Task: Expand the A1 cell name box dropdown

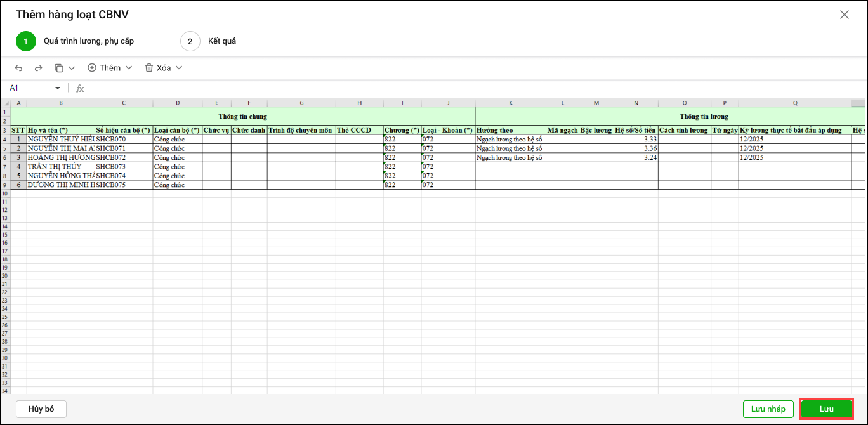Action: [58, 88]
